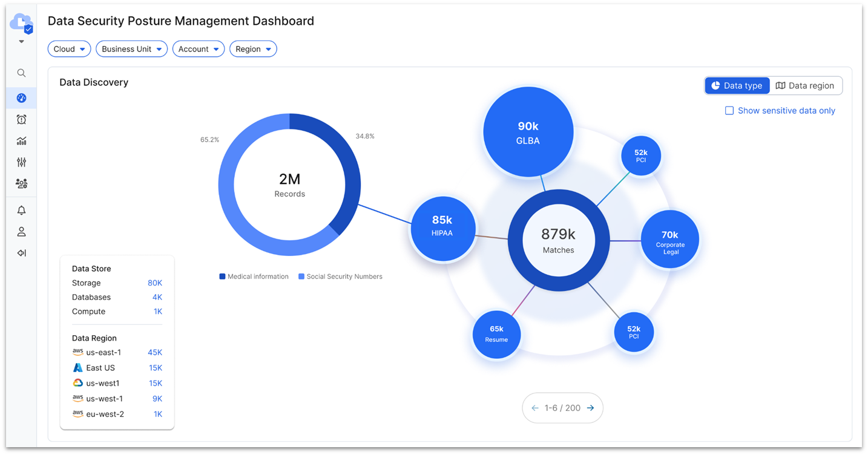Click the Medical information legend swatch
Image resolution: width=868 pixels, height=455 pixels.
coord(222,277)
